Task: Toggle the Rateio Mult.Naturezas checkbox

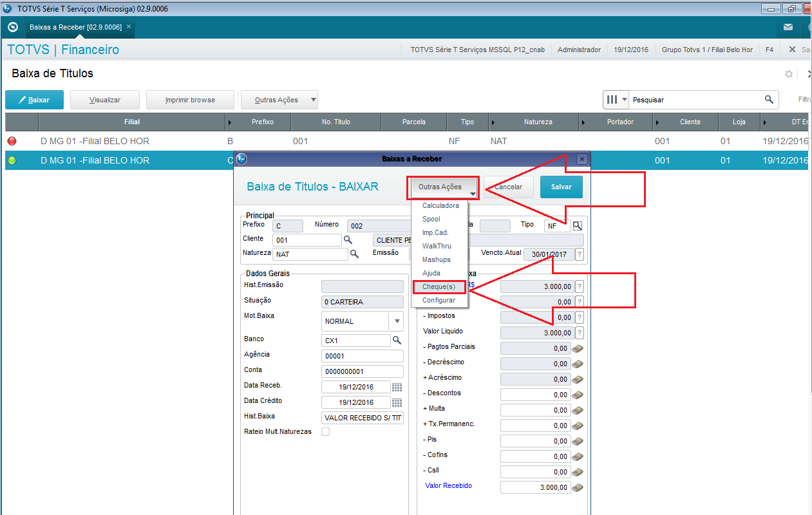Action: tap(325, 432)
